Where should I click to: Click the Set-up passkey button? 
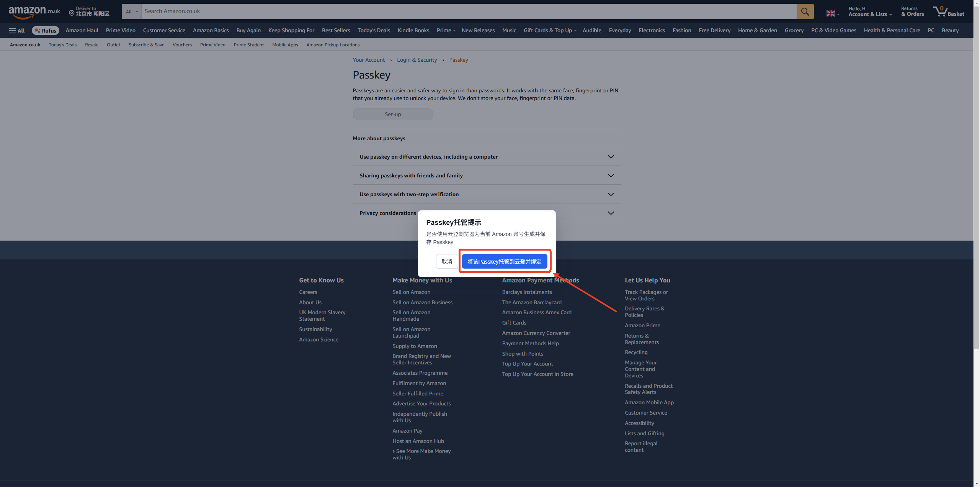[x=393, y=114]
